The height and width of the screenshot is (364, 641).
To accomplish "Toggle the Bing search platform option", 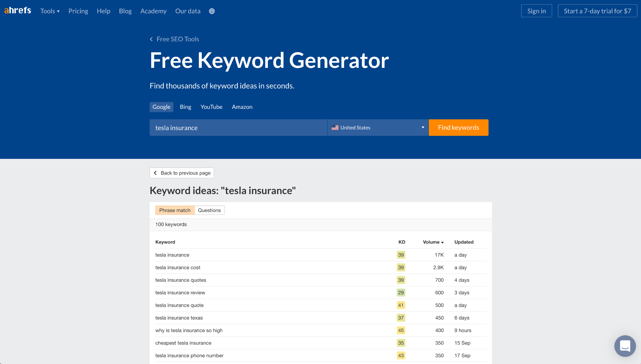I will (x=186, y=106).
